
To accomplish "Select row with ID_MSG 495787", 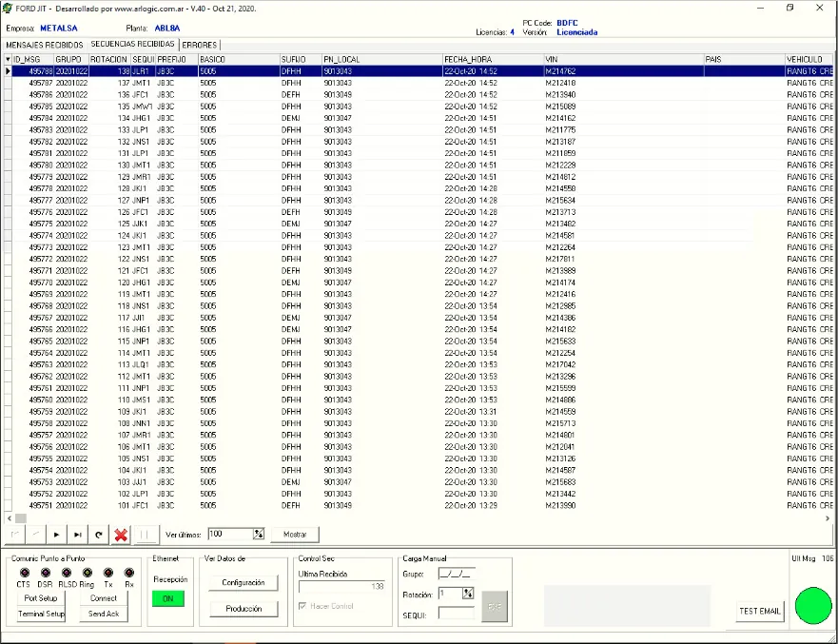I will (421, 83).
